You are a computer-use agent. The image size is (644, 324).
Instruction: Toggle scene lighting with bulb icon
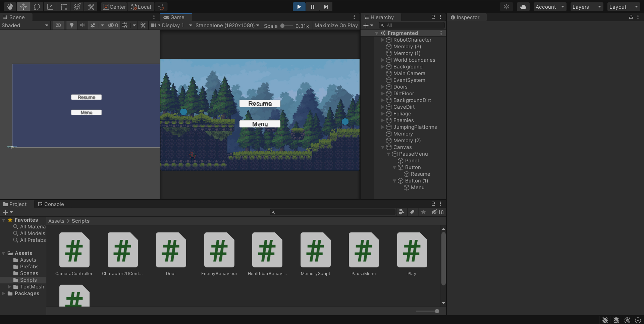(x=71, y=25)
